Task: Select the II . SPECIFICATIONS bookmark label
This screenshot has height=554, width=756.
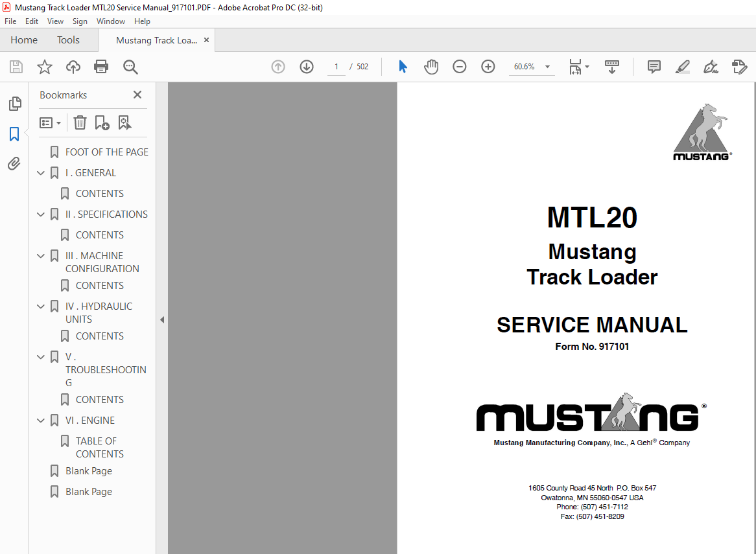Action: pos(106,214)
